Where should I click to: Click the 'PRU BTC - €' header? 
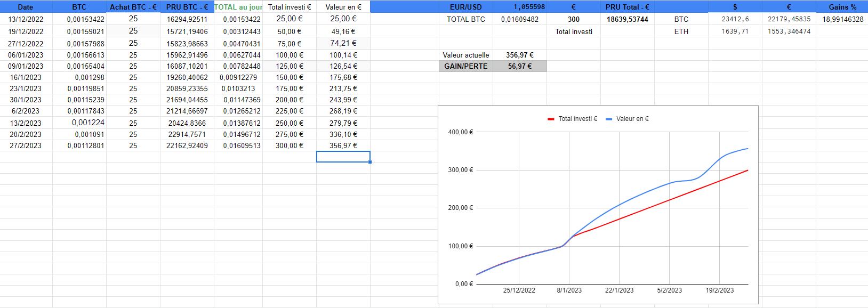pos(187,7)
